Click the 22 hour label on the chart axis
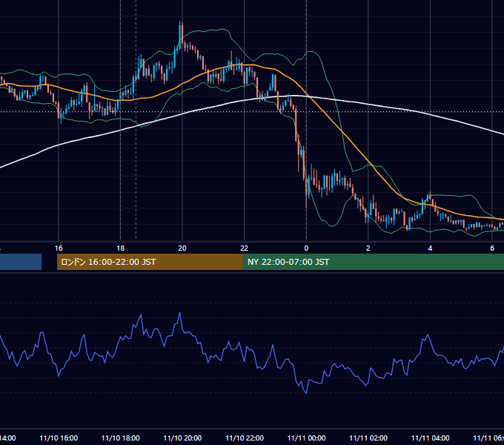The height and width of the screenshot is (445, 504). click(x=245, y=248)
